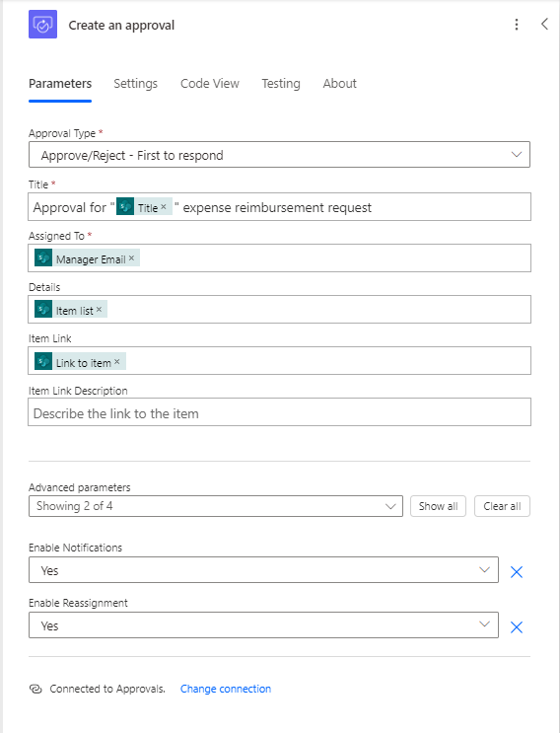560x733 pixels.
Task: Open the Enable Reassignment dropdown
Action: tap(263, 625)
